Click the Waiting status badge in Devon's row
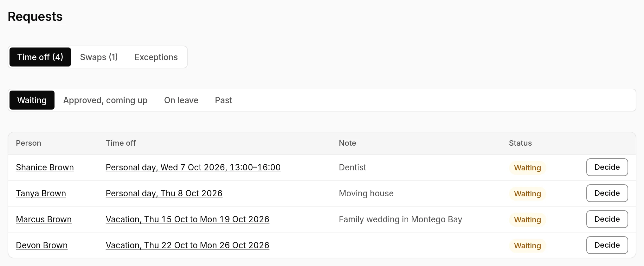This screenshot has height=266, width=644. click(527, 246)
